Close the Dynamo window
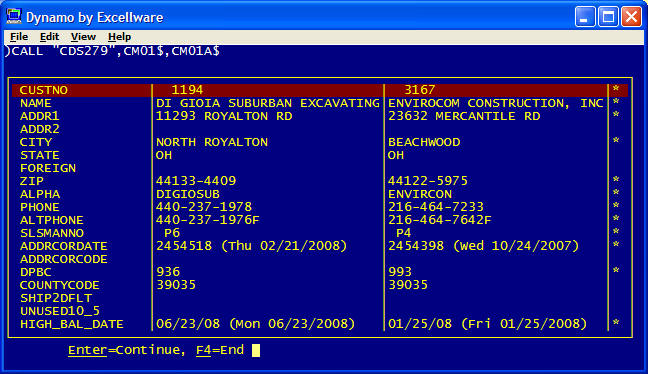This screenshot has height=374, width=648. pyautogui.click(x=631, y=17)
